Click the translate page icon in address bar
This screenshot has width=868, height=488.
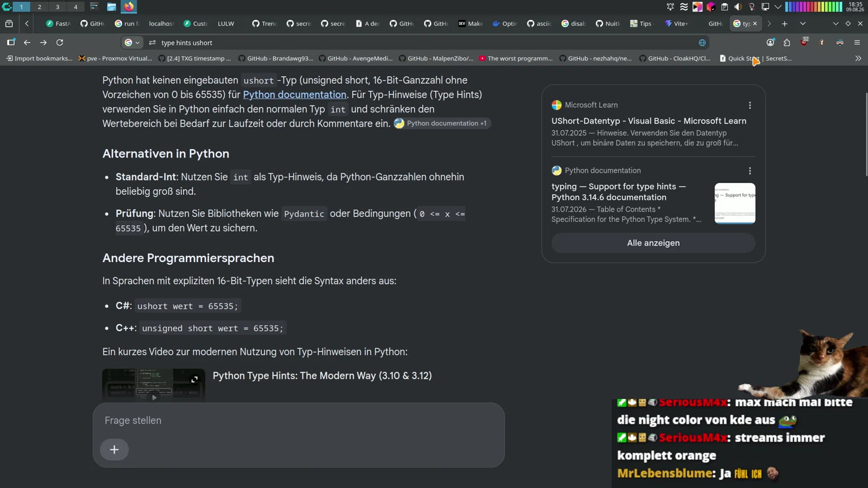(702, 42)
